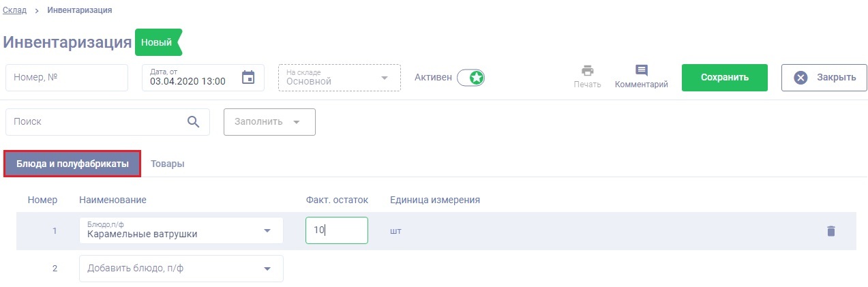Expand the На складе Основной dropdown
Image resolution: width=868 pixels, height=287 pixels.
coord(385,78)
